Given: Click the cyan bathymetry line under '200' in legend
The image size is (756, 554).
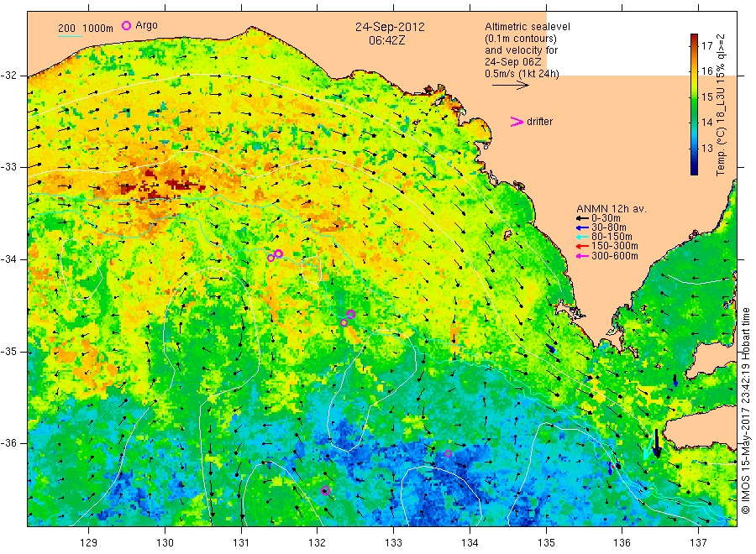Looking at the screenshot, I should click(70, 36).
